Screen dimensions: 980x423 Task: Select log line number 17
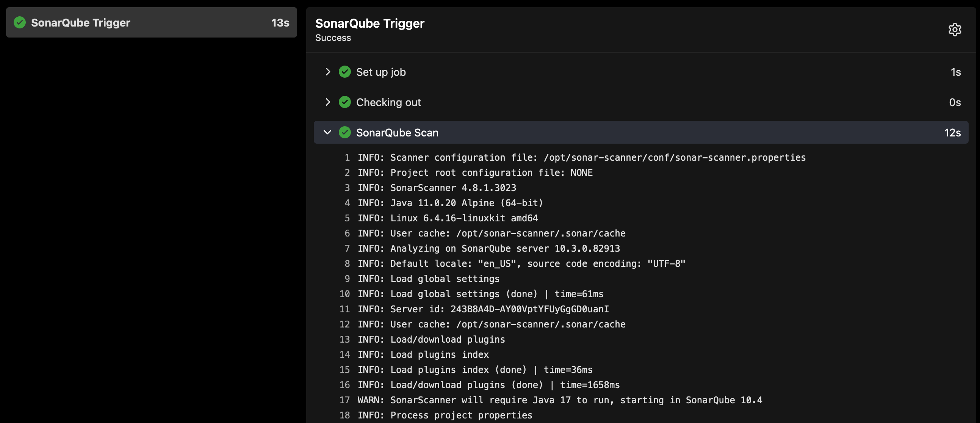[x=344, y=400]
